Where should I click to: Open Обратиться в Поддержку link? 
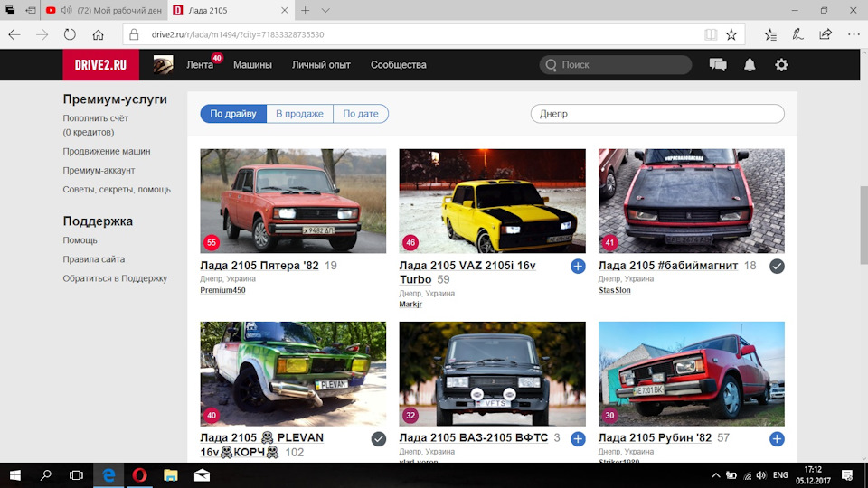(x=115, y=278)
